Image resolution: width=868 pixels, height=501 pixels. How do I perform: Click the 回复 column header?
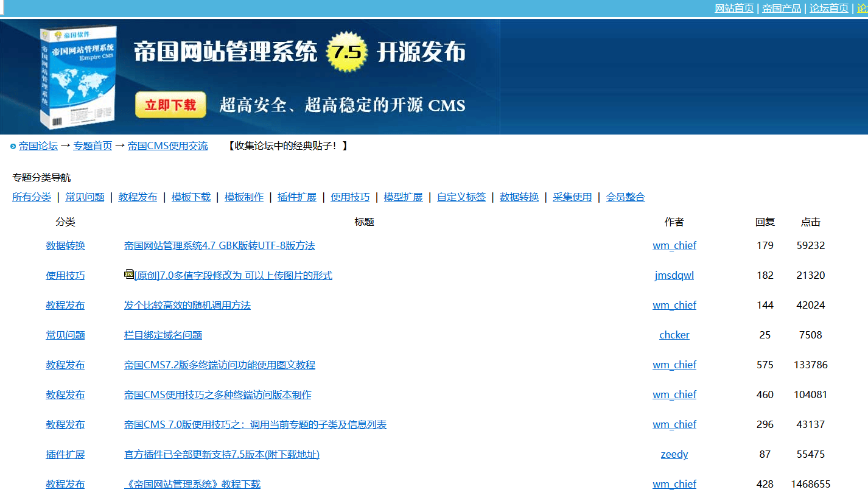coord(765,222)
